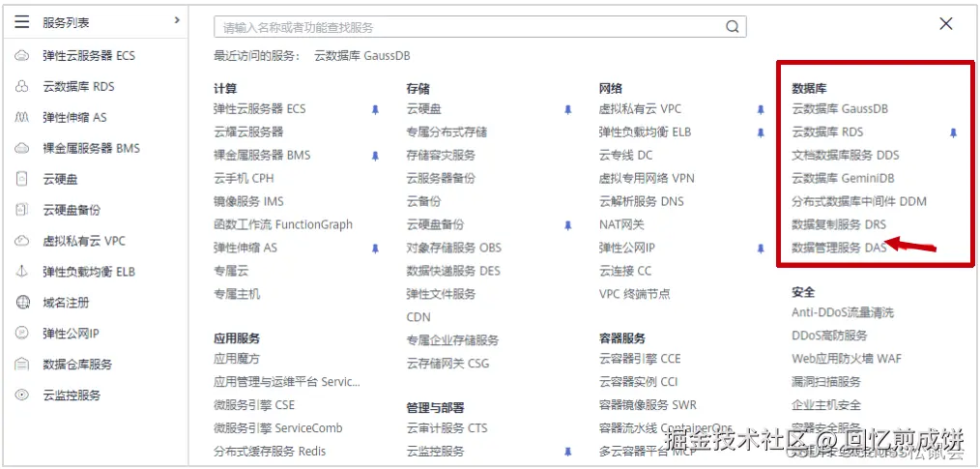The height and width of the screenshot is (469, 980).
Task: Expand the 服务列表 chevron arrow
Action: coord(177,20)
